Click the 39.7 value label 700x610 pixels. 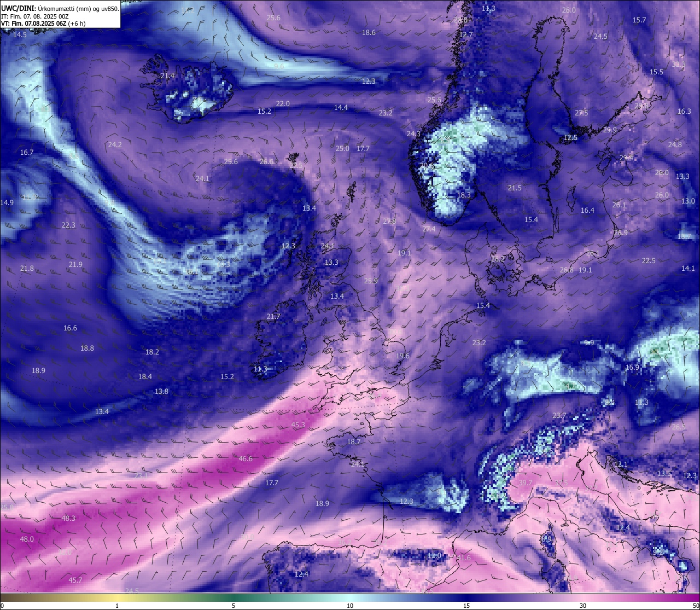point(525,483)
